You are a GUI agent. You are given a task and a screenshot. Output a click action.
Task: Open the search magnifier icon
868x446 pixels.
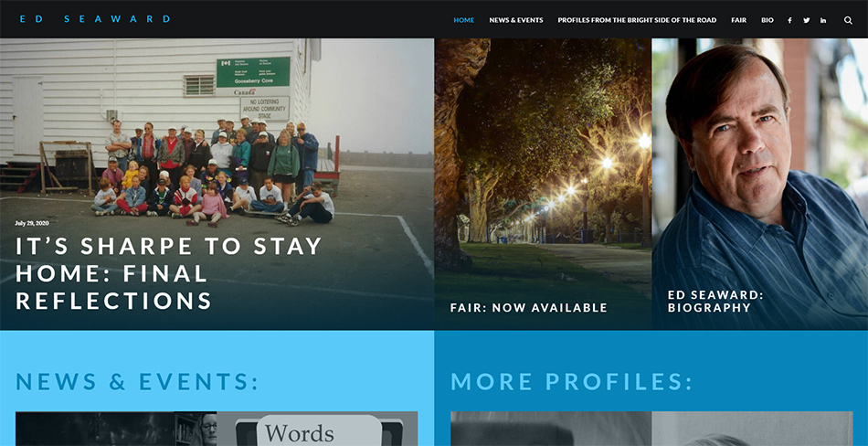click(848, 20)
